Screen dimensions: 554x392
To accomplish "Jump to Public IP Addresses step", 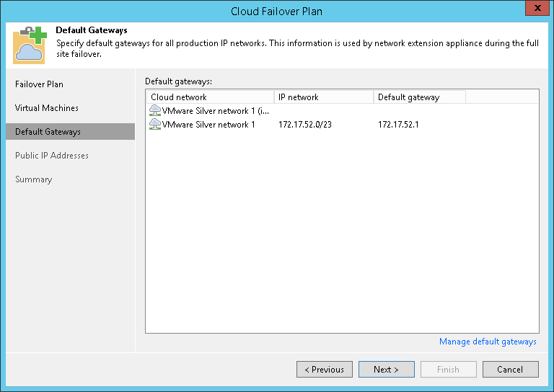I will (52, 156).
